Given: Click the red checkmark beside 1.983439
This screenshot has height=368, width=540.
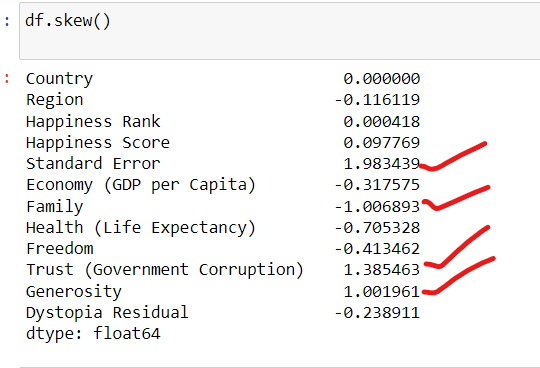Looking at the screenshot, I should click(453, 156).
